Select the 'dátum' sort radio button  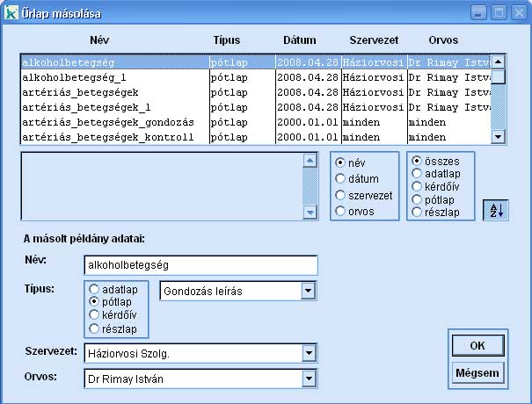(x=341, y=179)
